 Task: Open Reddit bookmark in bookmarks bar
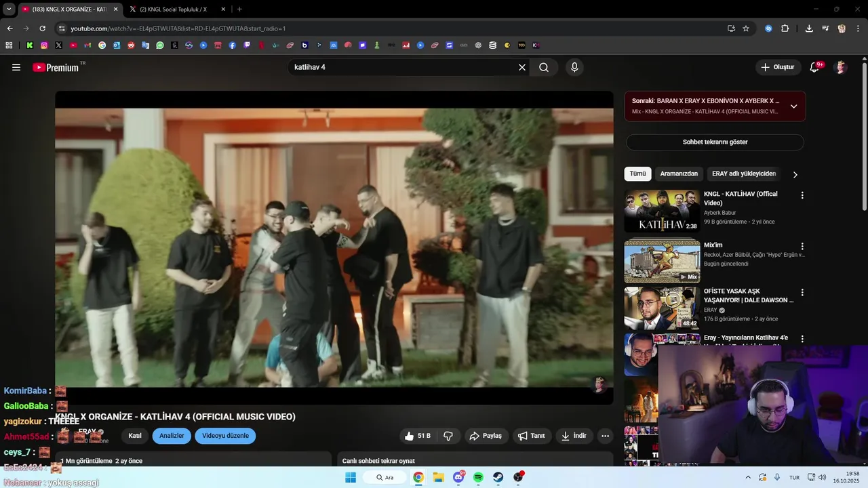pos(131,45)
